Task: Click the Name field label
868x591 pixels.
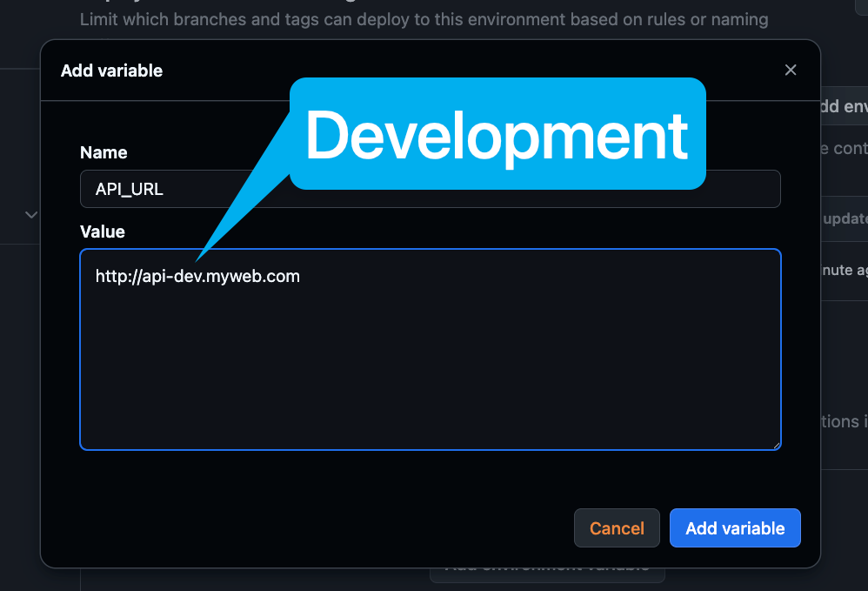Action: coord(103,152)
